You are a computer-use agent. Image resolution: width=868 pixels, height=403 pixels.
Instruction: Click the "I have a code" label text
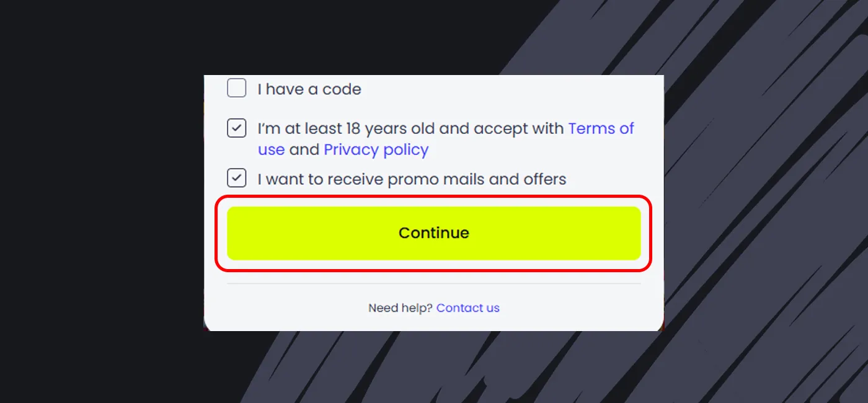click(309, 89)
